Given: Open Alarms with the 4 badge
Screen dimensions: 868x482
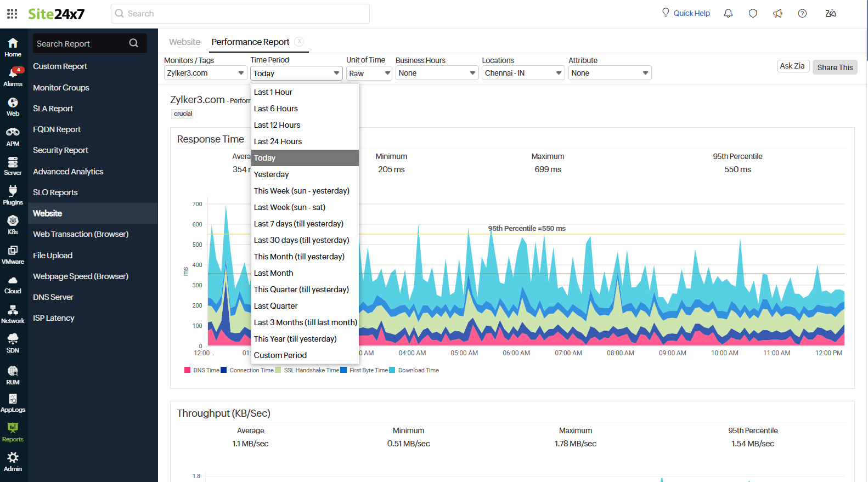Looking at the screenshot, I should (x=13, y=77).
